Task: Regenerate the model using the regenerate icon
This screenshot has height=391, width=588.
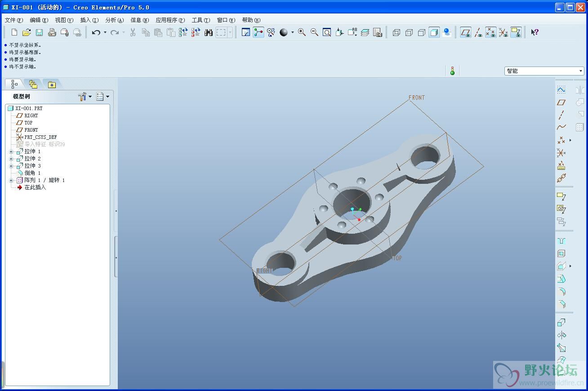Action: (183, 32)
